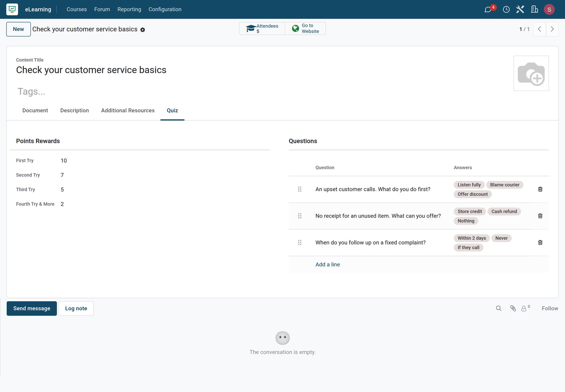The width and height of the screenshot is (565, 392).
Task: Click the 'Cash refund' answer tag
Action: click(x=504, y=211)
